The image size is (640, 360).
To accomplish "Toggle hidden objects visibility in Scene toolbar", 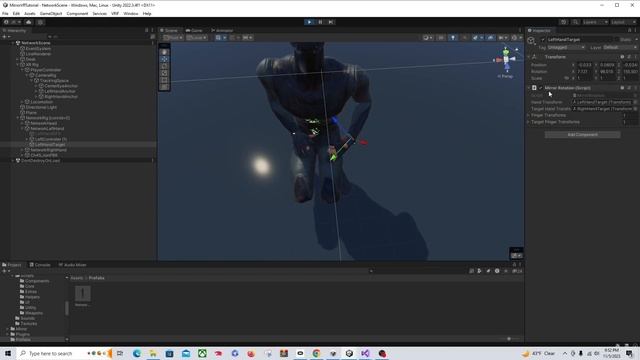I will click(x=490, y=38).
